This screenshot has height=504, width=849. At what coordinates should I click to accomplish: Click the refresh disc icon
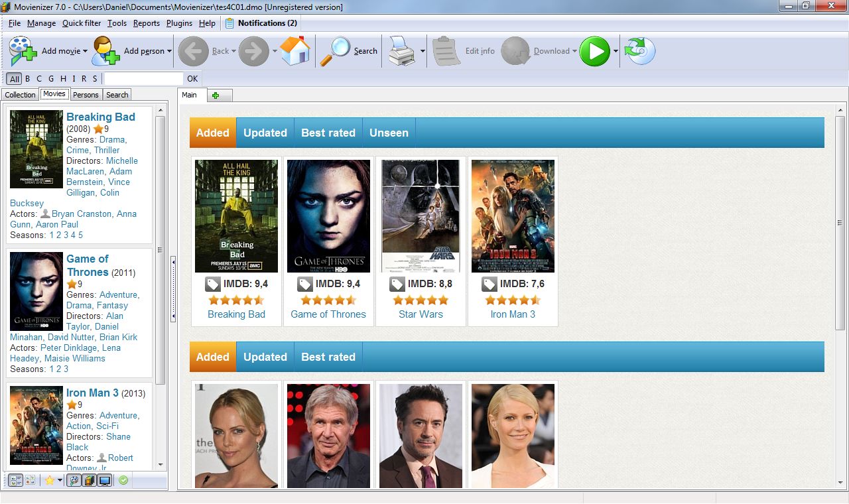640,51
